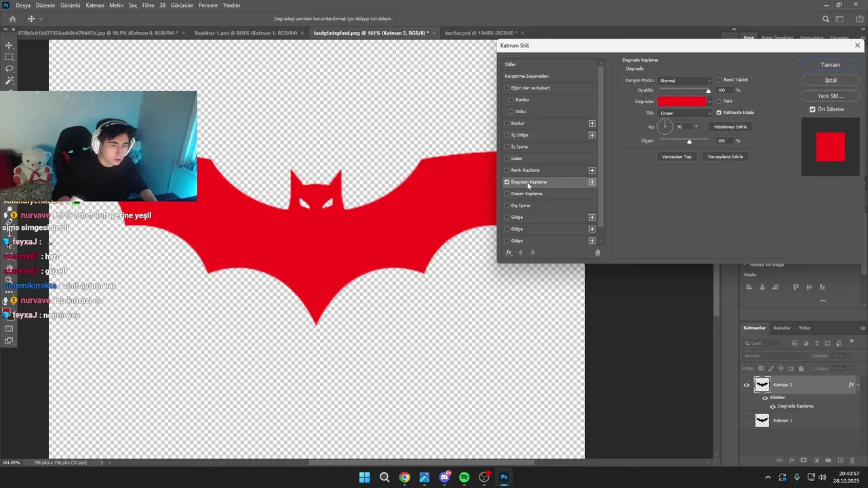Collapse Hizala ve Dağıt section
Image resolution: width=868 pixels, height=488 pixels.
pos(746,264)
